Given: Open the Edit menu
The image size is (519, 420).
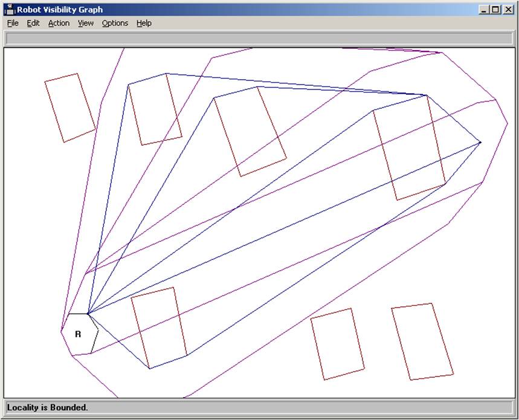Looking at the screenshot, I should [33, 23].
